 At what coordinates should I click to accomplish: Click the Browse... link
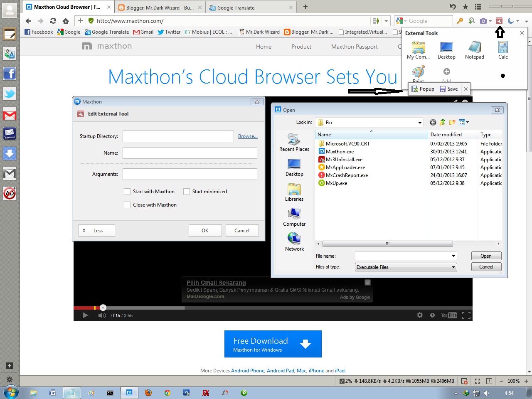pyautogui.click(x=248, y=136)
